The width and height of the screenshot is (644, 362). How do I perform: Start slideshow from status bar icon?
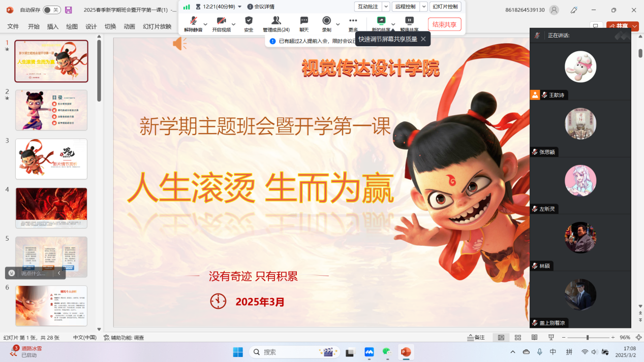pyautogui.click(x=551, y=338)
